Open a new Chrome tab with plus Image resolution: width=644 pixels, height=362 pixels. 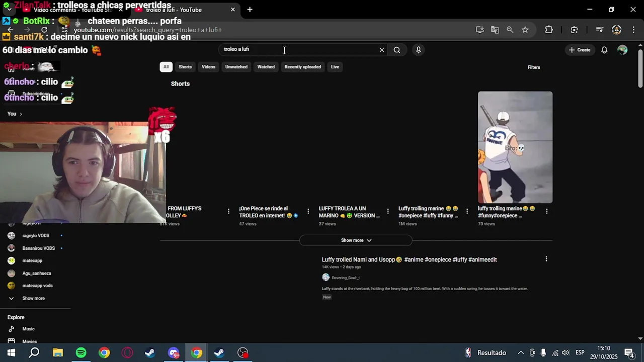[x=250, y=10]
